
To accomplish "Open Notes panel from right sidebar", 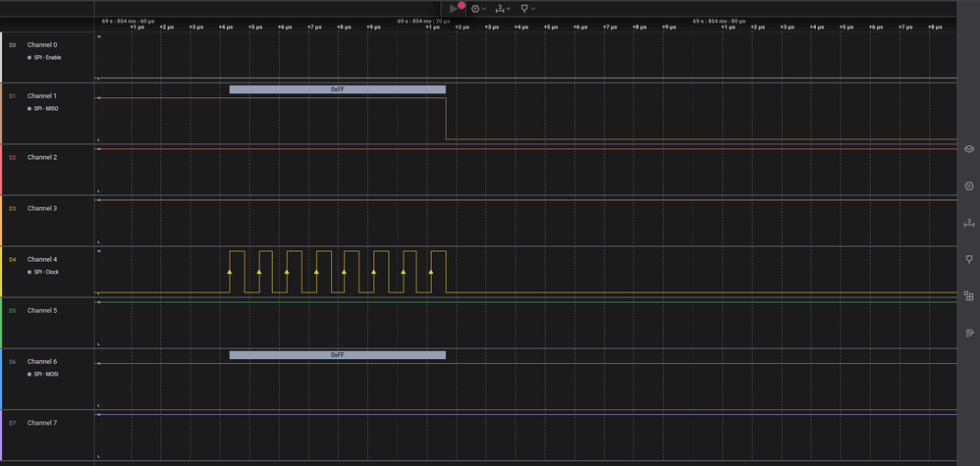I will tap(969, 333).
